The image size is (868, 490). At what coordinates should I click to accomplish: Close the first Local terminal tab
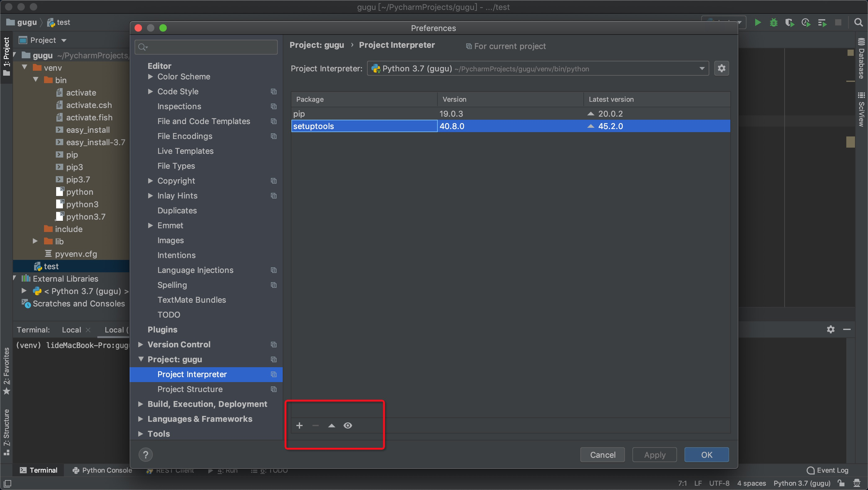(88, 330)
